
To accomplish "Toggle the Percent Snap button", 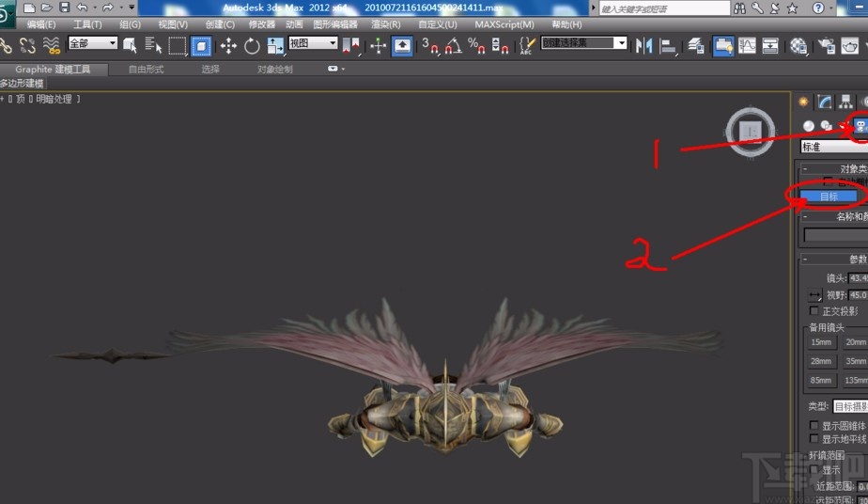I will (x=476, y=46).
